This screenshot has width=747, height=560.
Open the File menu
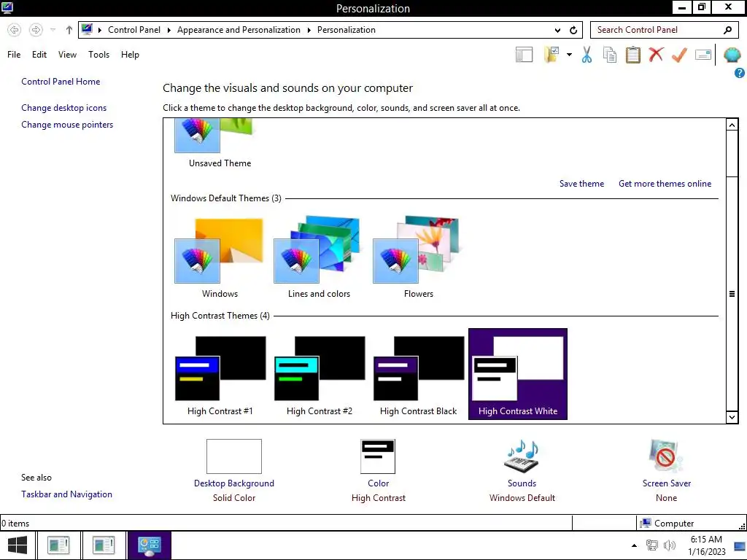click(x=14, y=54)
